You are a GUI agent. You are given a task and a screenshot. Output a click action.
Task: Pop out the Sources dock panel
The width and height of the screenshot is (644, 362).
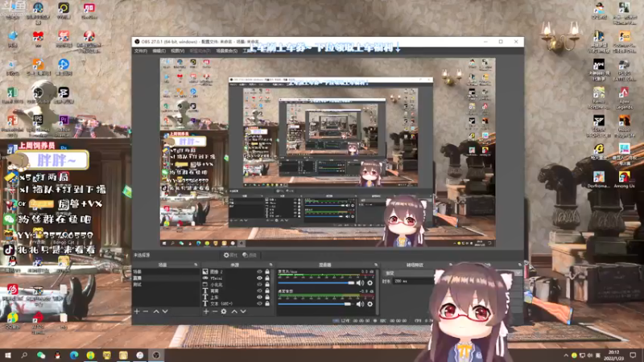point(270,265)
